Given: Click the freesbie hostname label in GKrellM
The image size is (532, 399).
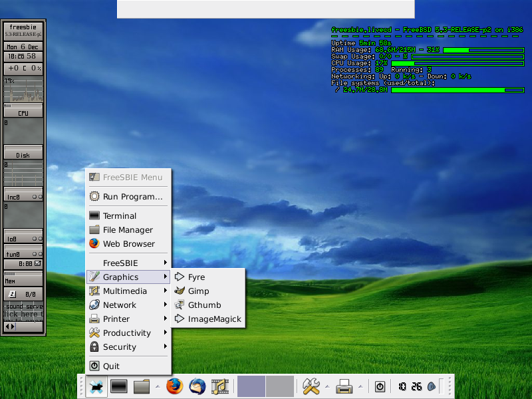Looking at the screenshot, I should pyautogui.click(x=23, y=27).
